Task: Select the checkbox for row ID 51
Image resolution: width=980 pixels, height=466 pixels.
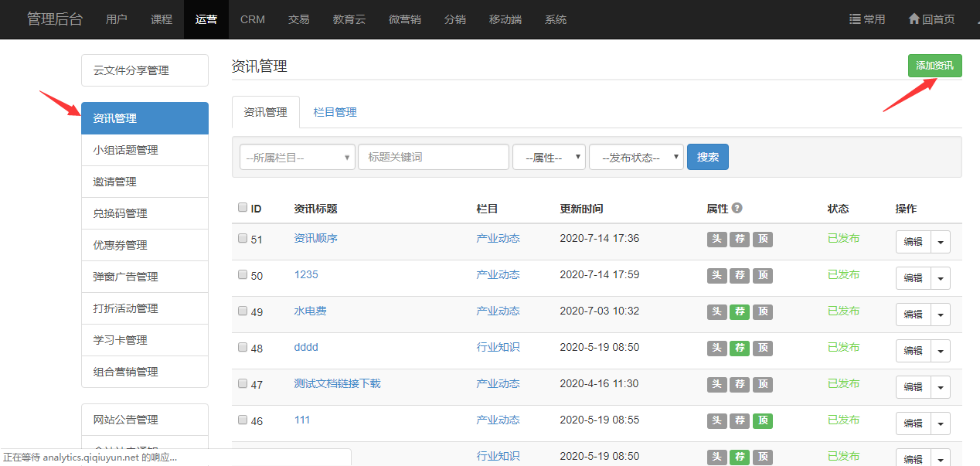Action: click(243, 238)
